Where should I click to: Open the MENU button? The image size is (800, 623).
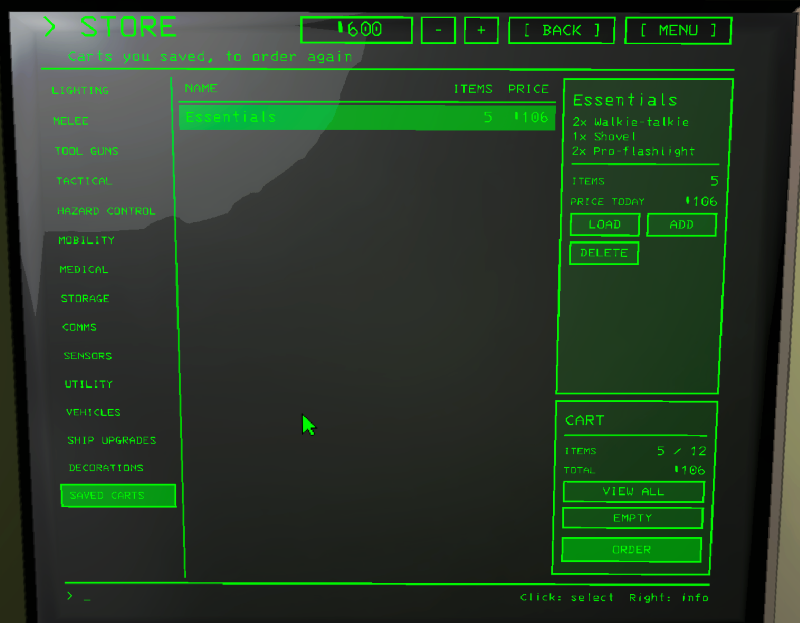[x=678, y=31]
